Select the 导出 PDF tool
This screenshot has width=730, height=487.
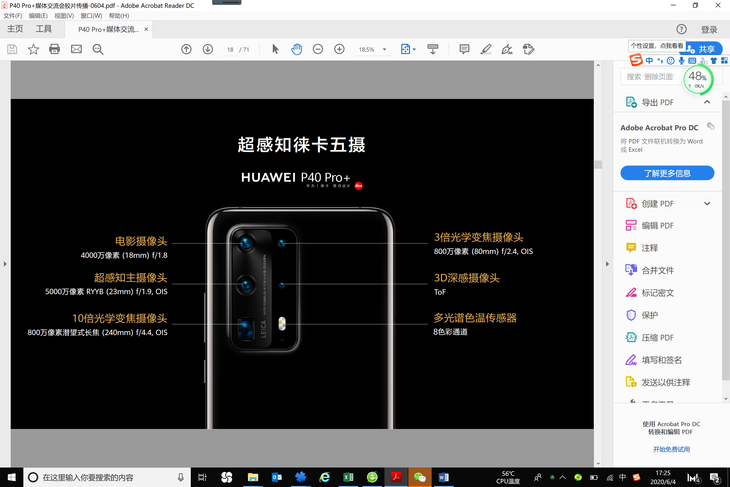[x=657, y=102]
